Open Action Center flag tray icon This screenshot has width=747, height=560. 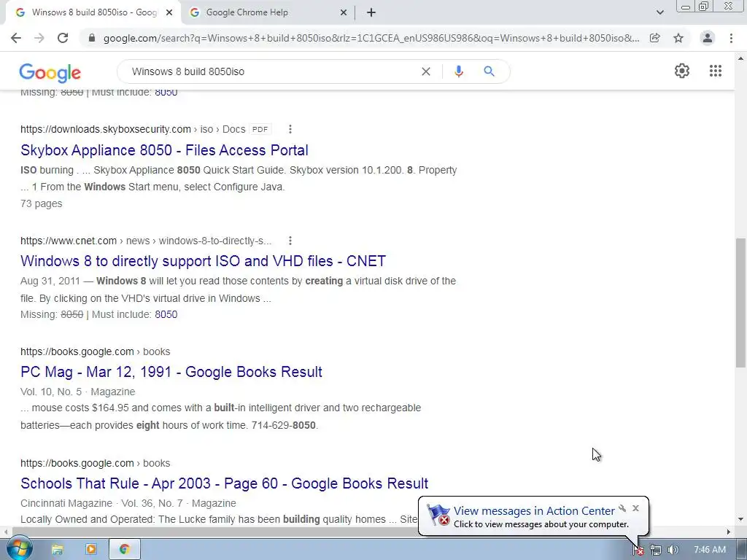coord(638,551)
